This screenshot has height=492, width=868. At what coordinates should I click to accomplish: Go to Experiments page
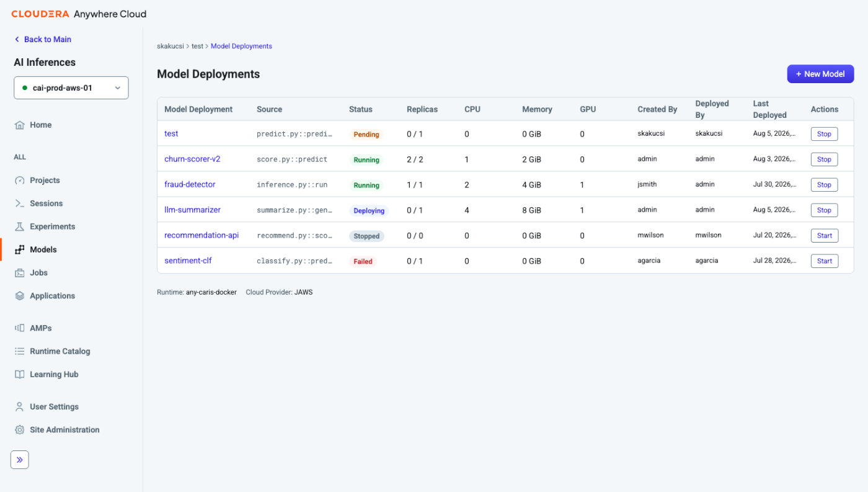[52, 226]
